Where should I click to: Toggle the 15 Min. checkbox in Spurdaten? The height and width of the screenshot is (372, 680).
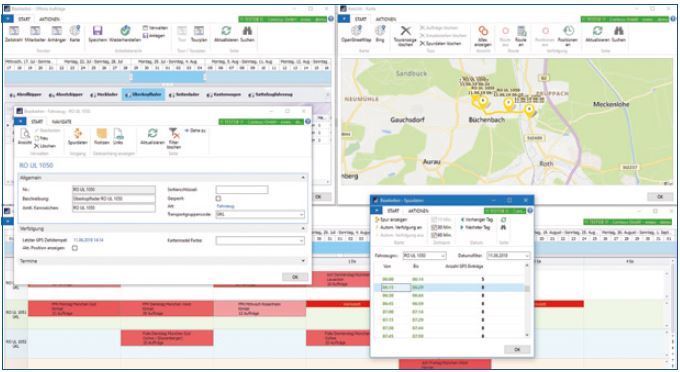point(435,220)
